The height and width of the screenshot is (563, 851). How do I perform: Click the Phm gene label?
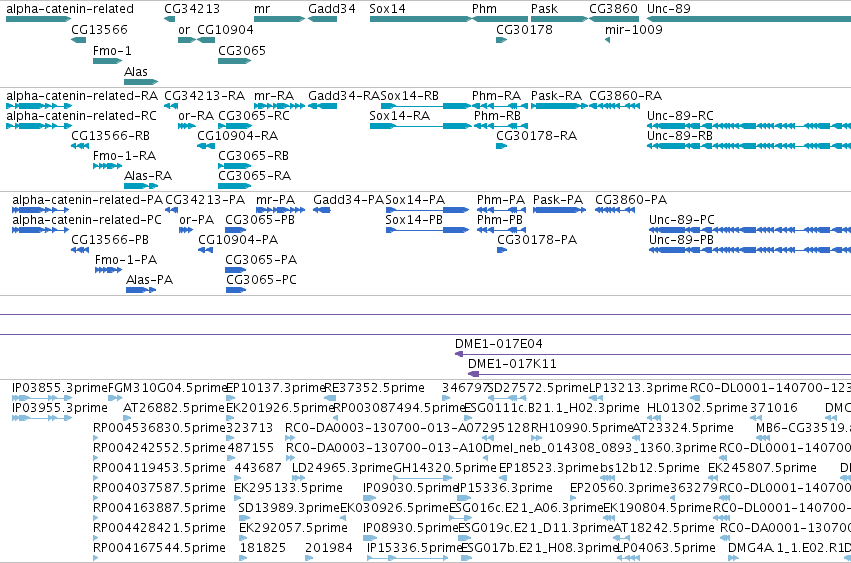(484, 9)
